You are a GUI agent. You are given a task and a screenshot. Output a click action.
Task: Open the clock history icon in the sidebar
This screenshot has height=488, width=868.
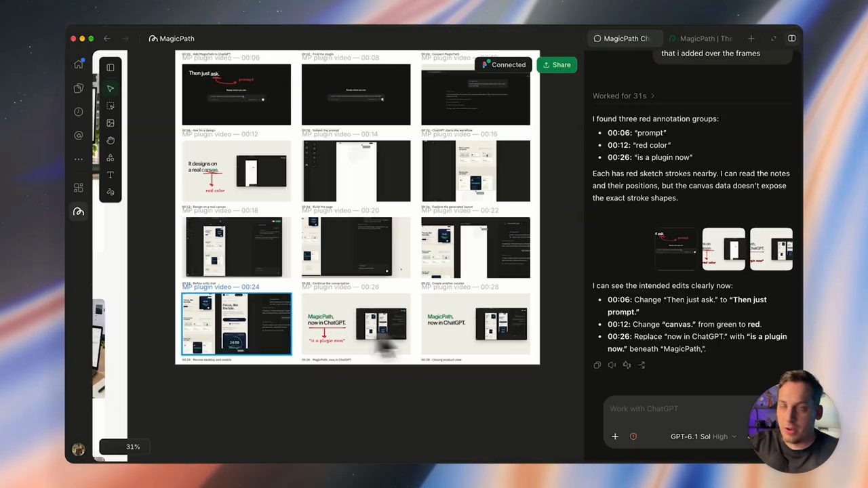(x=79, y=112)
